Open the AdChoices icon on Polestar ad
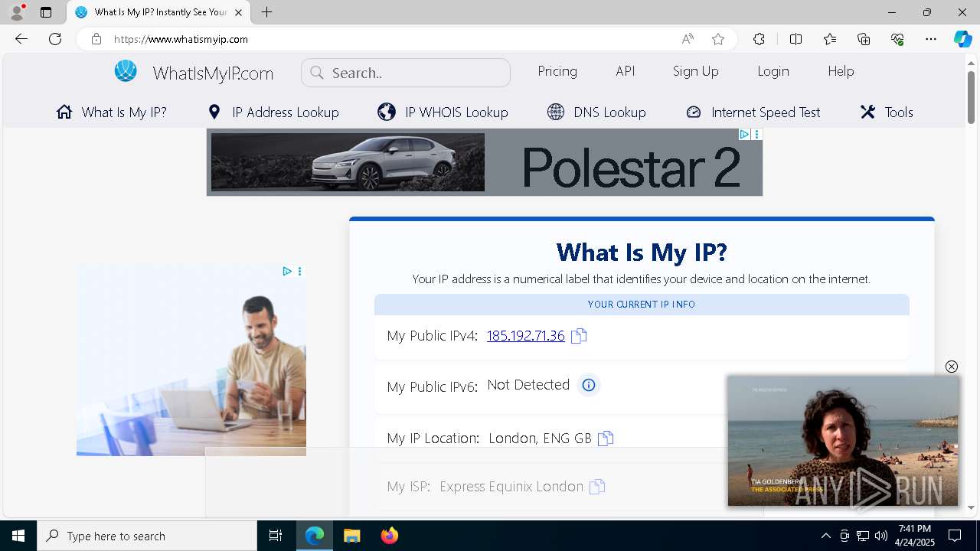The image size is (980, 551). tap(743, 134)
